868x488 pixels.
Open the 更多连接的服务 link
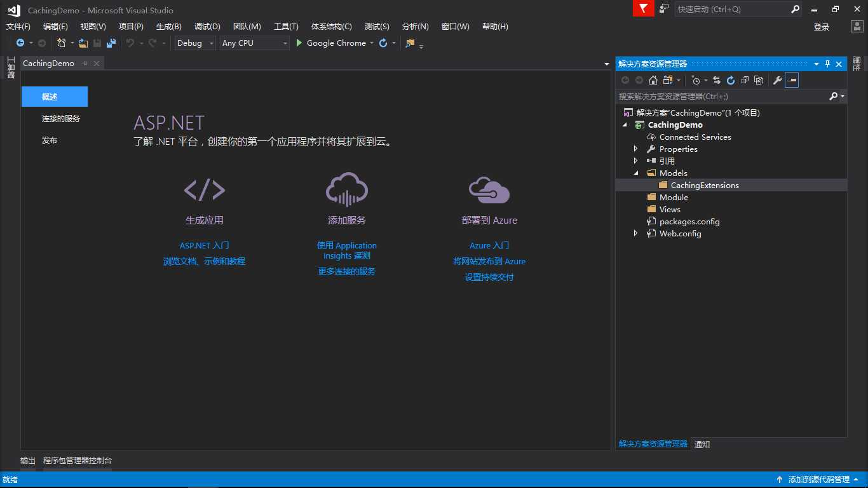347,271
